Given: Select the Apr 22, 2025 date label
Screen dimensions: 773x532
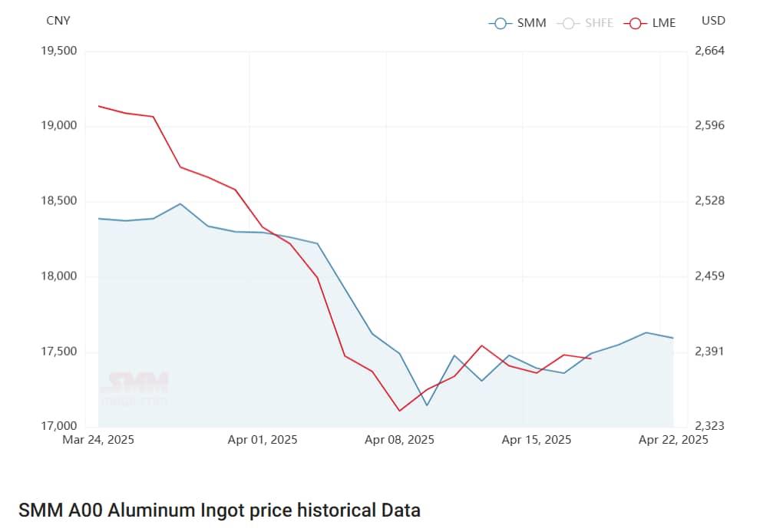Looking at the screenshot, I should (x=673, y=440).
